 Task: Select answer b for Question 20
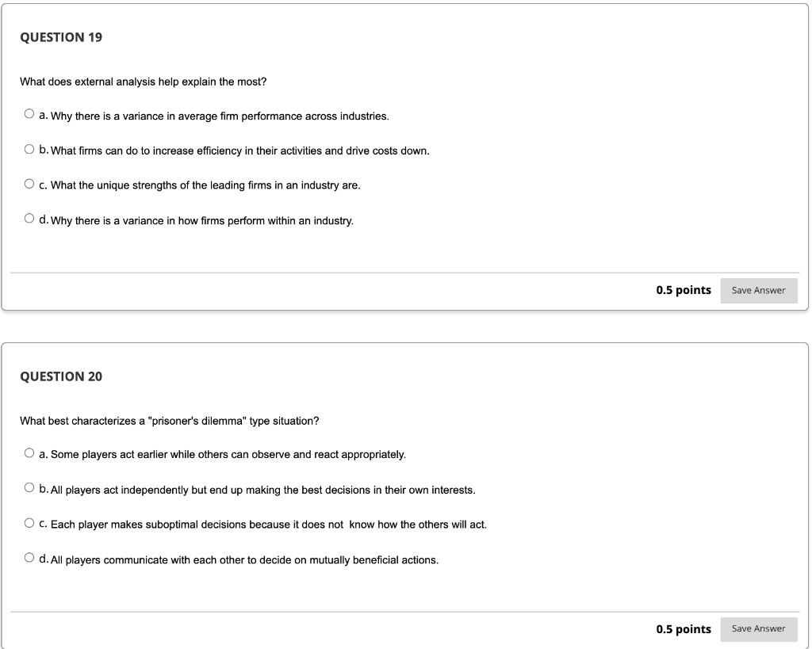pyautogui.click(x=29, y=487)
